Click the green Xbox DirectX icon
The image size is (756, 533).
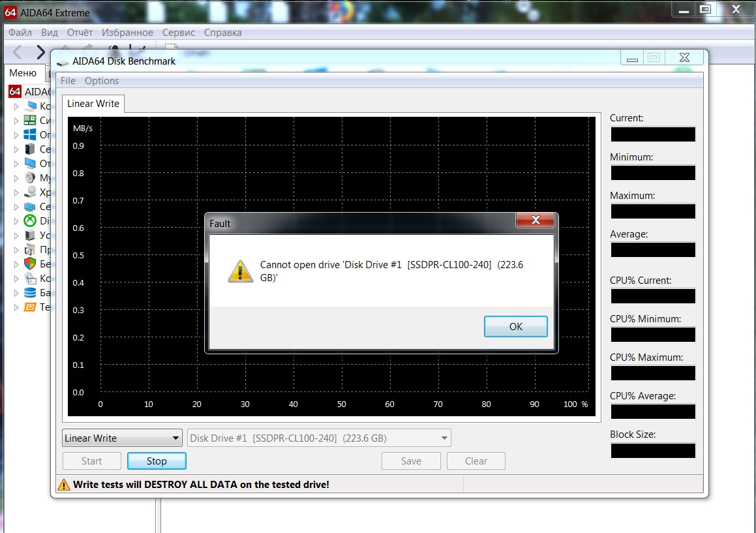30,221
